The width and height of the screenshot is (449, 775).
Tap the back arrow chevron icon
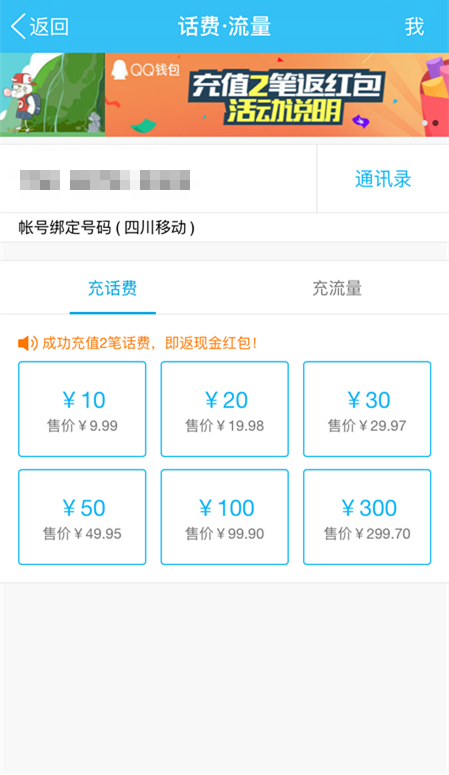point(18,26)
